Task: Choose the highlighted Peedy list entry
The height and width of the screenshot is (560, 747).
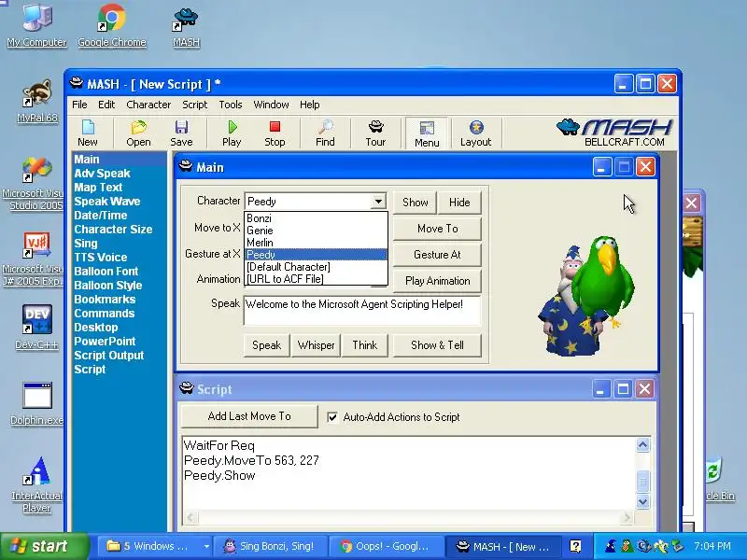Action: [x=316, y=254]
